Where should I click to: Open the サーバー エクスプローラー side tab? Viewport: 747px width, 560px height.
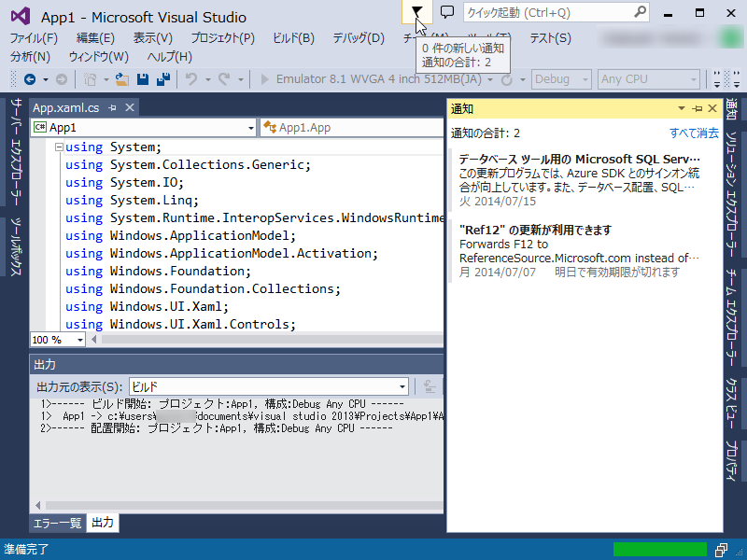click(16, 151)
